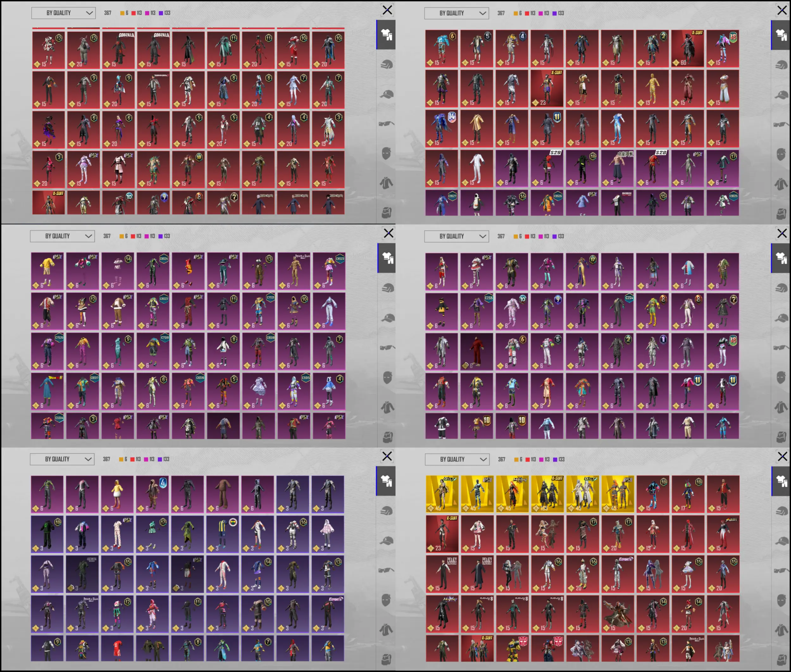The height and width of the screenshot is (672, 791).
Task: Select the yellow and navy striped football jersey
Action: click(x=223, y=534)
